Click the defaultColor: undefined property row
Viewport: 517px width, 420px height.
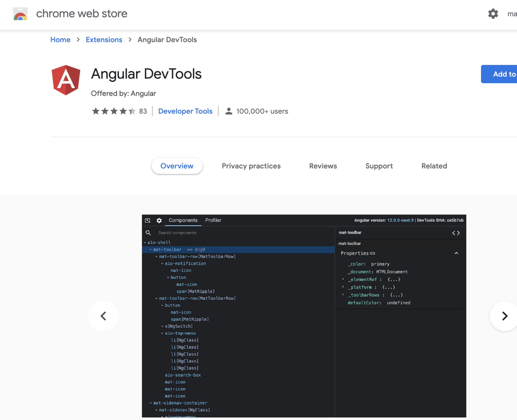379,303
